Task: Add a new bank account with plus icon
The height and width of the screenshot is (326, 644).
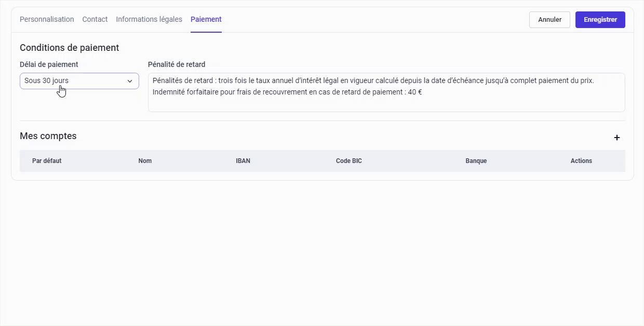Action: 616,138
